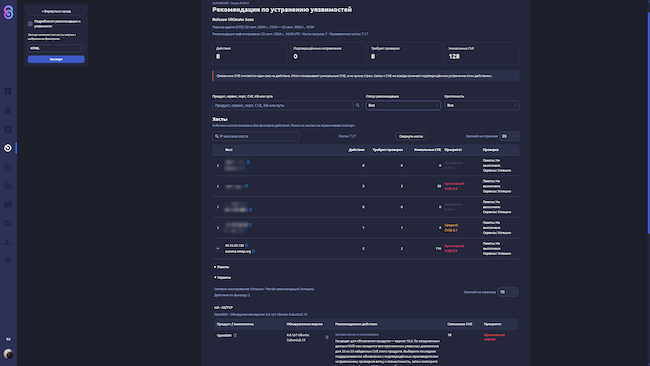Screen dimensions: 650x366
Task: Expand the first host row
Action: tap(218, 165)
